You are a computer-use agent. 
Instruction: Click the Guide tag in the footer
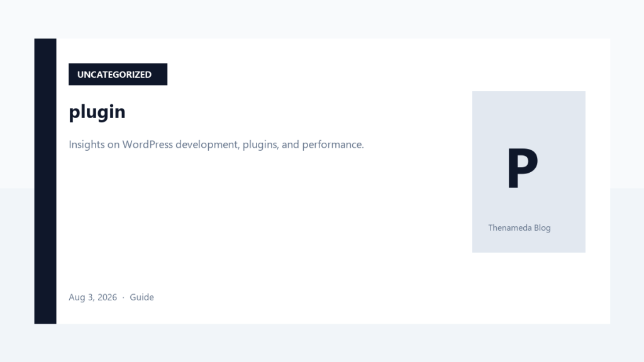tap(142, 297)
